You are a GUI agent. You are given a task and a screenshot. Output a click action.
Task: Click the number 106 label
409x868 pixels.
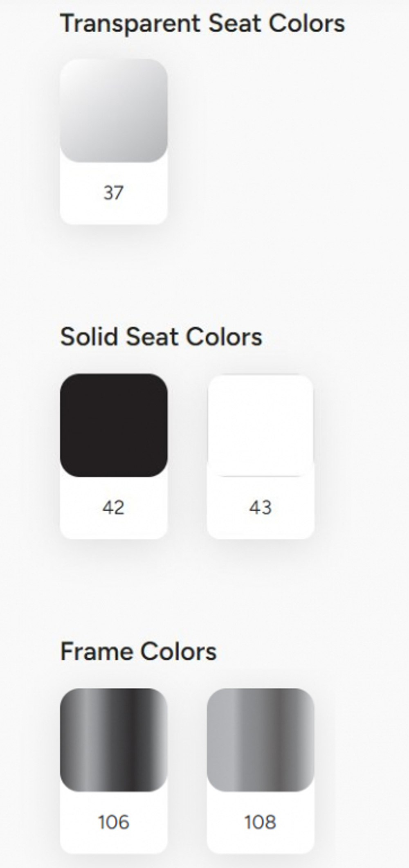tap(114, 822)
